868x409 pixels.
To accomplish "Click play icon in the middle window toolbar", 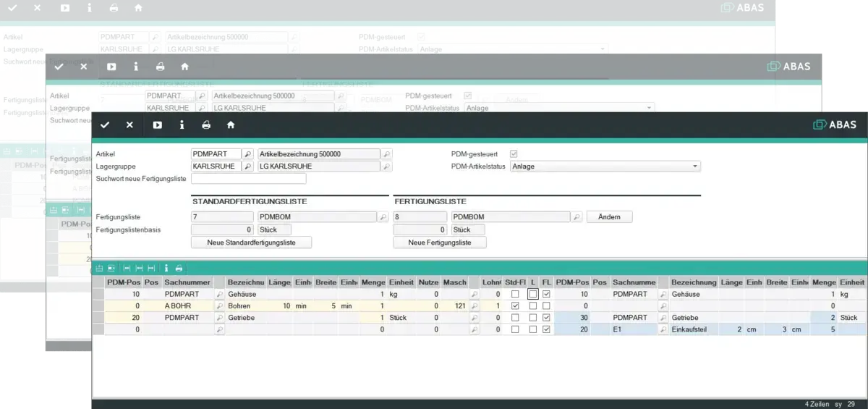I will click(111, 66).
